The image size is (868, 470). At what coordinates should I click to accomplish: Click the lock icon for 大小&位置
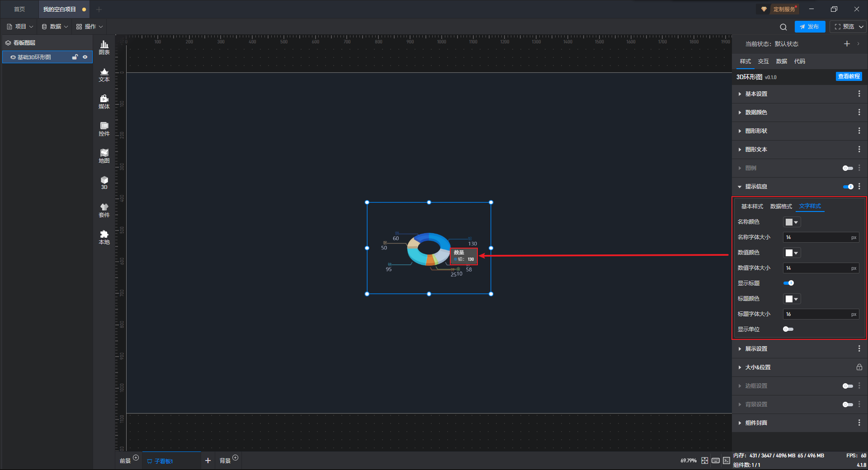(859, 367)
